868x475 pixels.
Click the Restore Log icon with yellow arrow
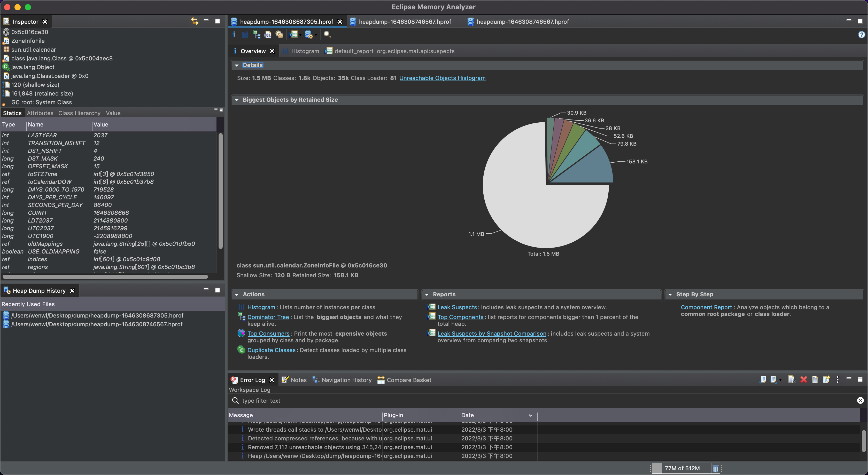[x=826, y=379]
